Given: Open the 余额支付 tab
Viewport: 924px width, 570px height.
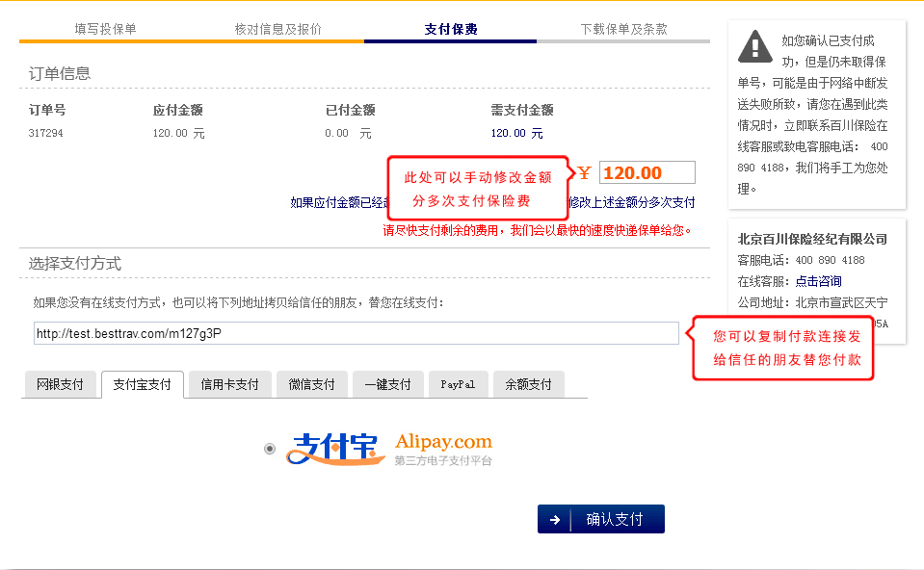Looking at the screenshot, I should 528,385.
